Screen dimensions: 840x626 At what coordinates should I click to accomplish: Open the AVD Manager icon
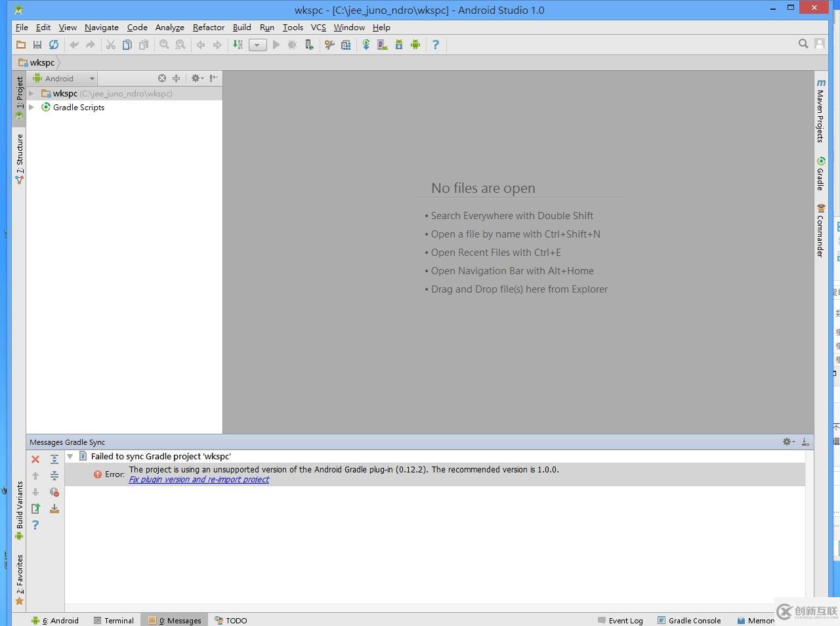383,45
